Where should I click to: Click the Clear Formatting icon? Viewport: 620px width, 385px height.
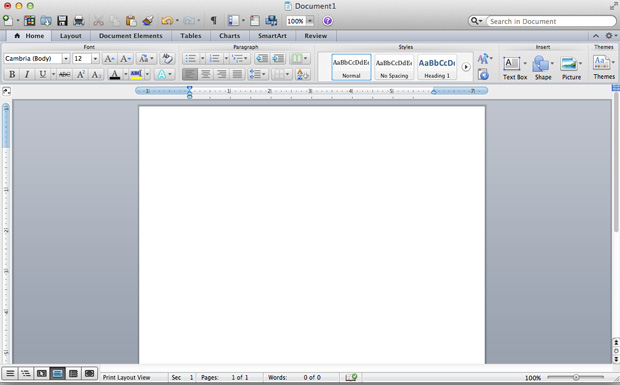(x=167, y=59)
